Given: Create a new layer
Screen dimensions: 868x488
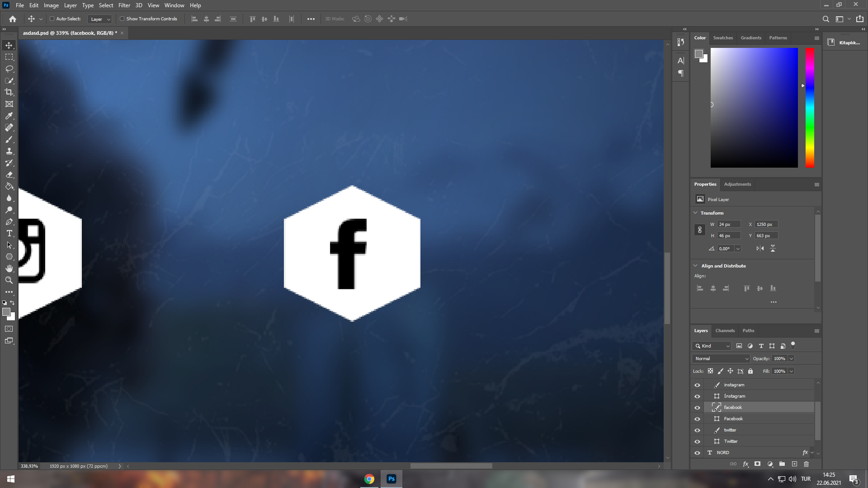Looking at the screenshot, I should (794, 464).
